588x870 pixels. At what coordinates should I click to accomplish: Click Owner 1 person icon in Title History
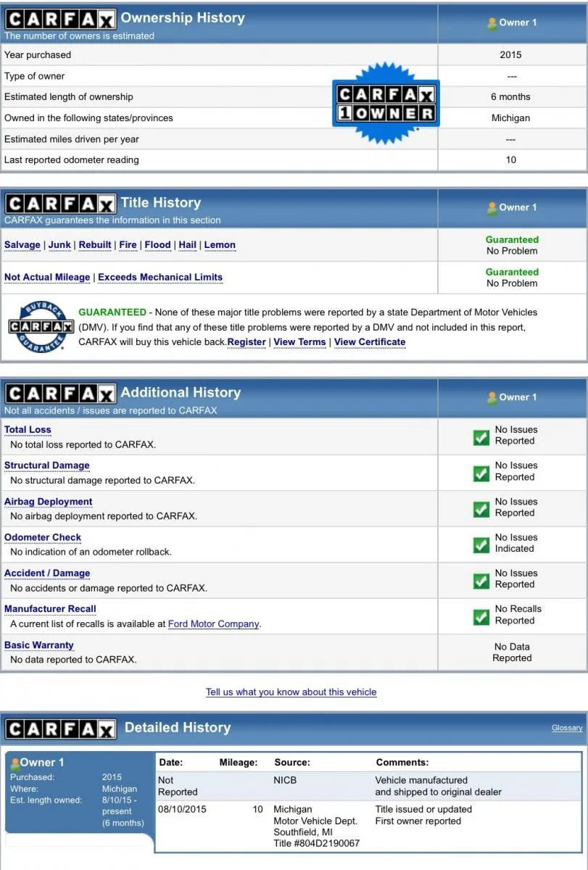pyautogui.click(x=492, y=208)
